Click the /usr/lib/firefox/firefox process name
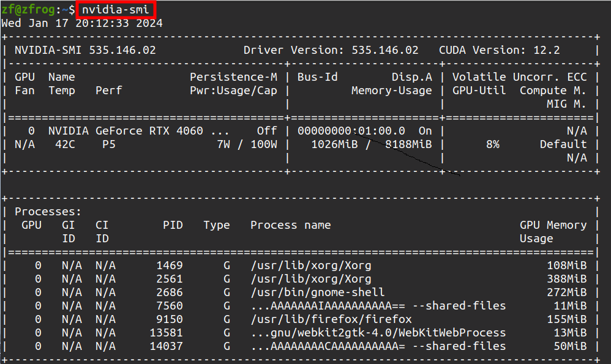Viewport: 611px width, 364px height. [331, 319]
